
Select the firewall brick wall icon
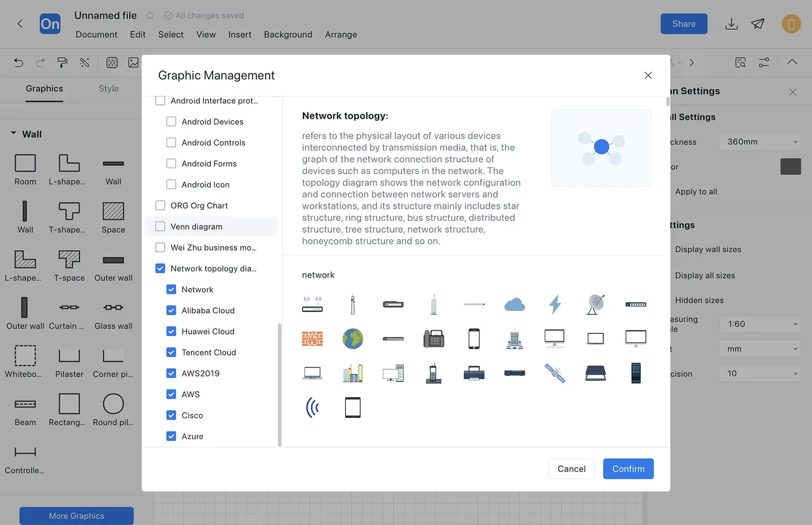(x=312, y=339)
